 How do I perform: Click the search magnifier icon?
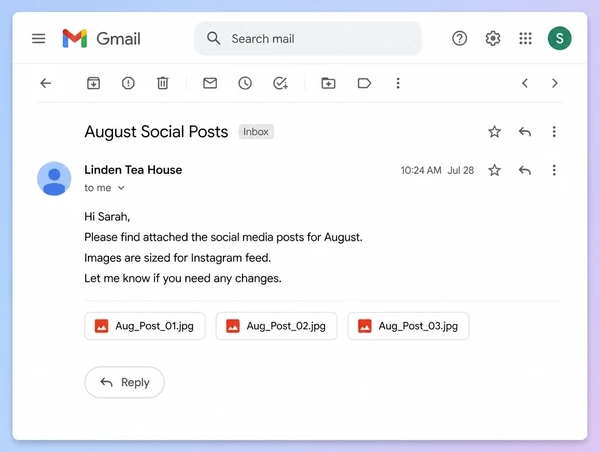point(214,38)
